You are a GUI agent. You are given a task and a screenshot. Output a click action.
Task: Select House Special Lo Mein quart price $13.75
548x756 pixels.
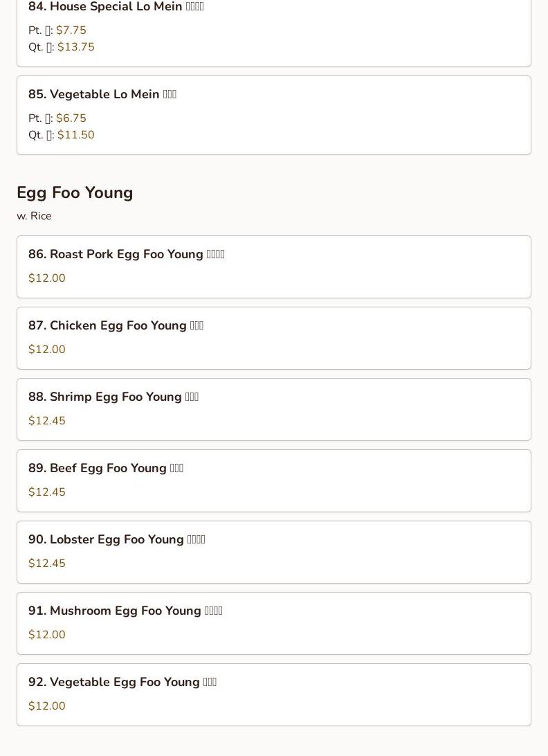click(75, 47)
